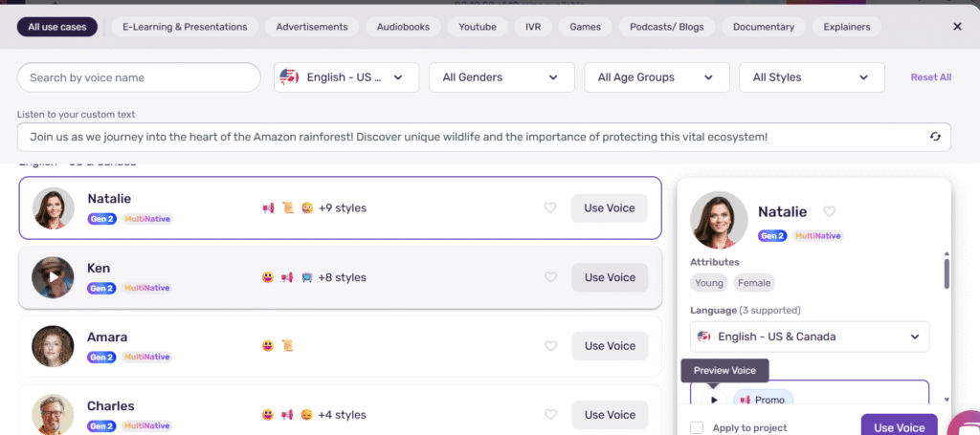Switch to Audiobooks tab

click(403, 27)
